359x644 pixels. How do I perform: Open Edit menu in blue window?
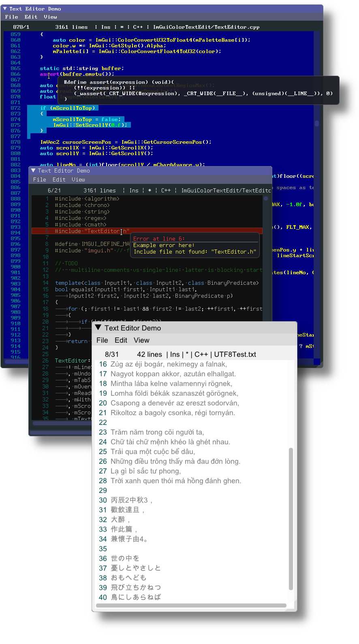pyautogui.click(x=31, y=17)
